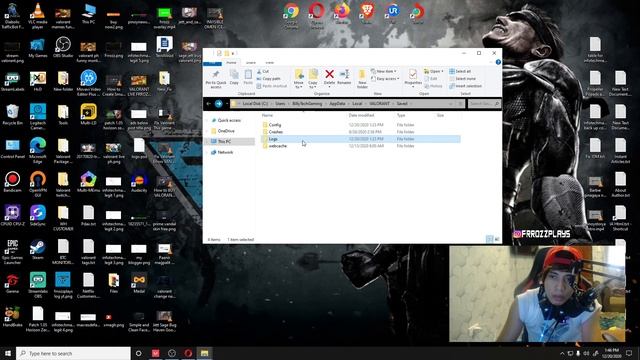Sort by the Name column header
The width and height of the screenshot is (640, 360).
tap(267, 116)
